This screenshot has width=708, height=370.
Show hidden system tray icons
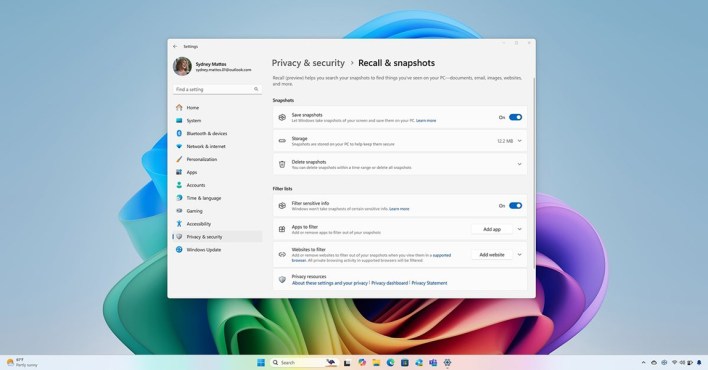643,362
